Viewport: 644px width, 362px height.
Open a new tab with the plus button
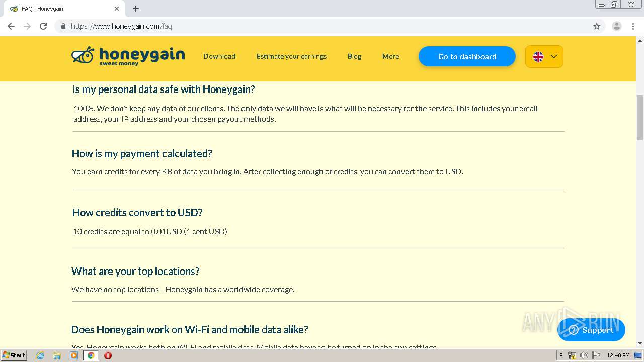136,9
